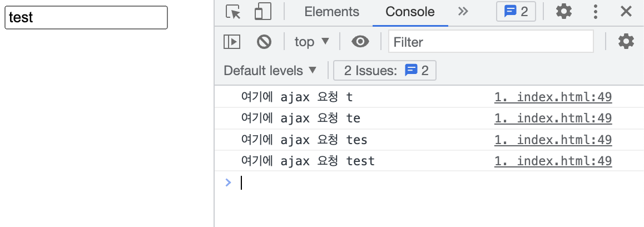Open source link for the 'test' log
Image resolution: width=644 pixels, height=227 pixels.
(553, 161)
